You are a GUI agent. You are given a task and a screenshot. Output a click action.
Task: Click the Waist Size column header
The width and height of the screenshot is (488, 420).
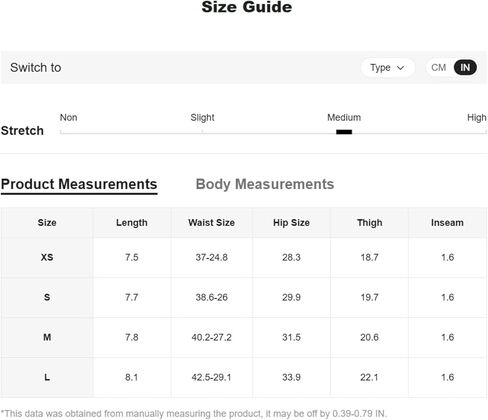pyautogui.click(x=211, y=223)
